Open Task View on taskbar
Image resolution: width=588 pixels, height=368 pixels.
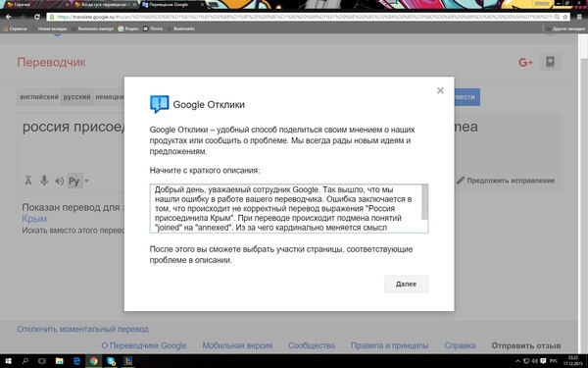pyautogui.click(x=42, y=361)
